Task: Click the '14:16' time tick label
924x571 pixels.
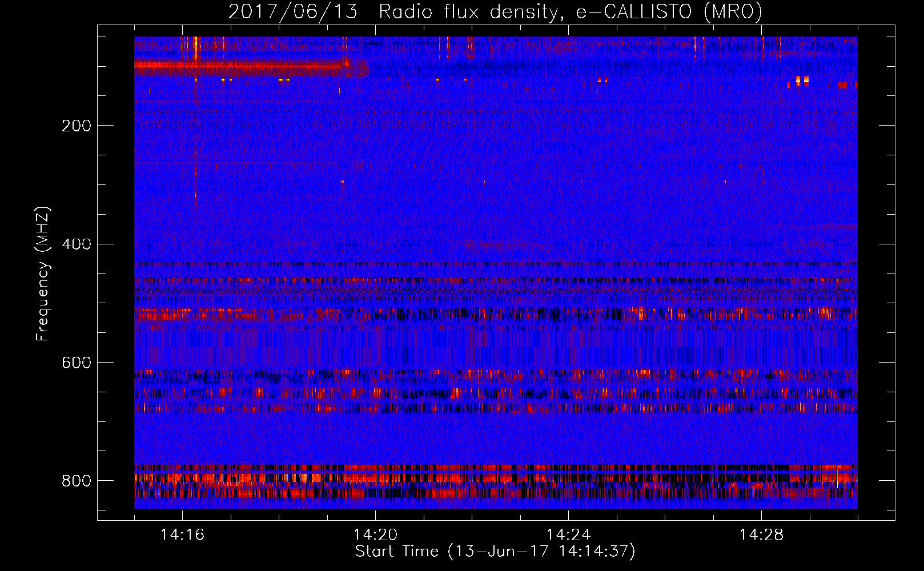Action: click(182, 534)
